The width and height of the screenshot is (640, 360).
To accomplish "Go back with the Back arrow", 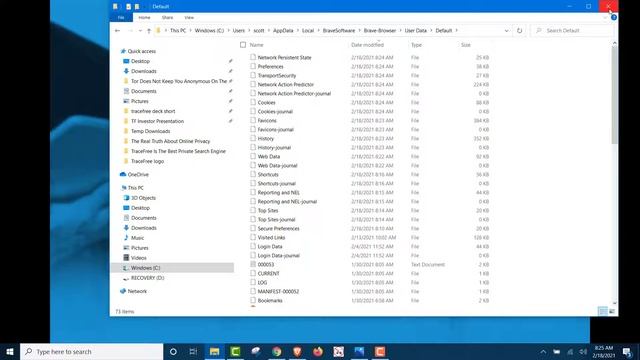I will tap(118, 31).
